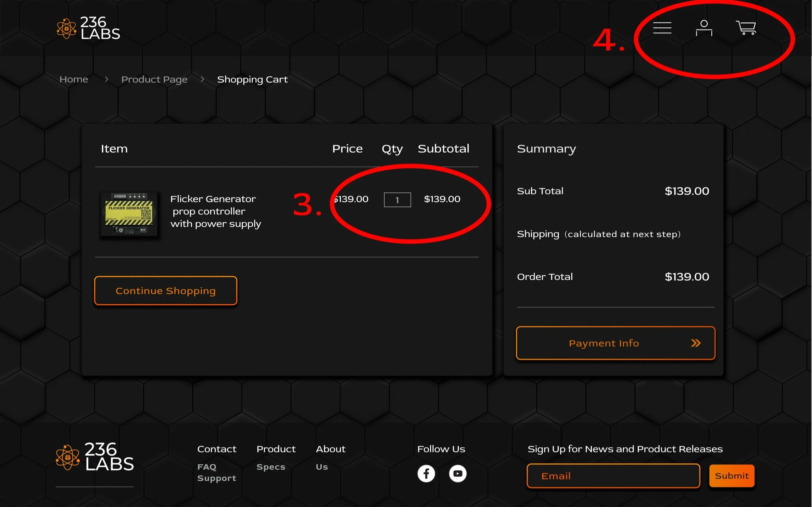
Task: Click the 236 Labs header logo
Action: point(89,29)
